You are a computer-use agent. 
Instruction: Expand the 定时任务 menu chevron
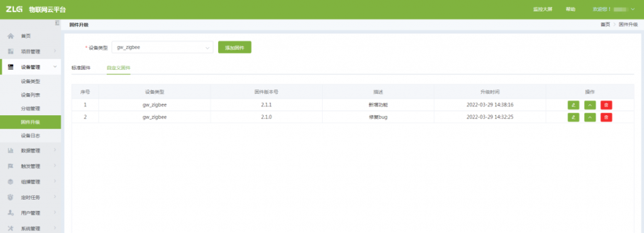tap(55, 197)
